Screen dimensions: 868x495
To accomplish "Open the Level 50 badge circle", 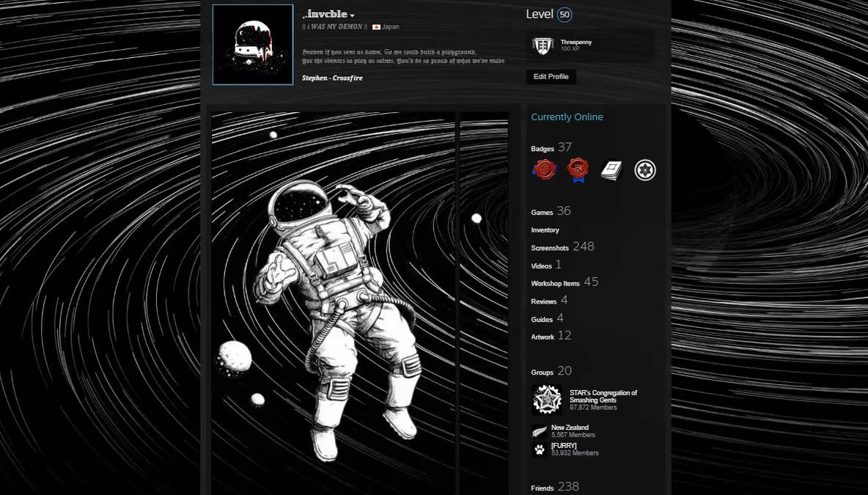I will click(564, 15).
